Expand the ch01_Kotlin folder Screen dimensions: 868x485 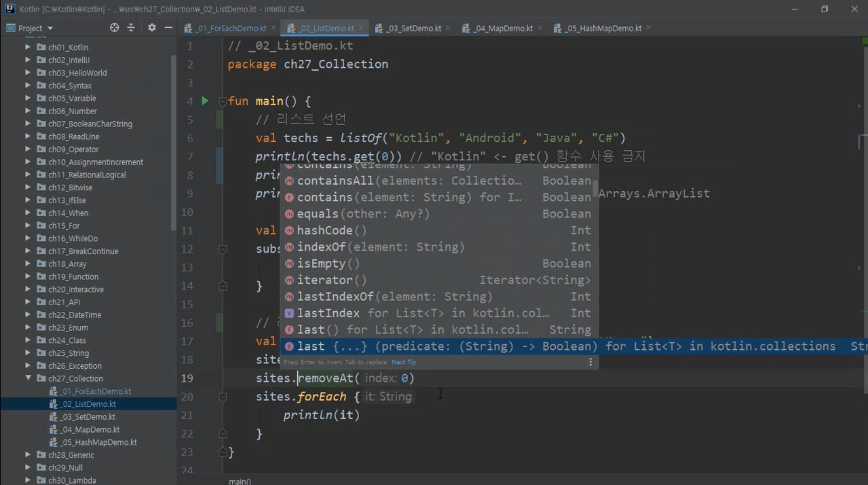[28, 47]
